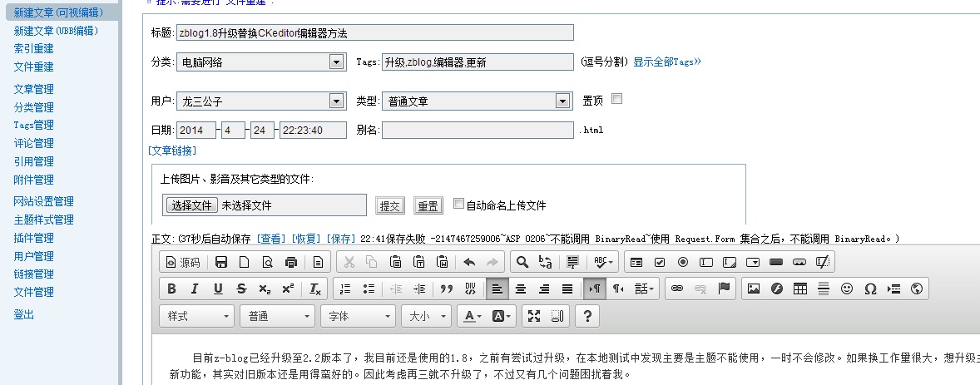Insert a bulleted list
The height and width of the screenshot is (385, 980).
(369, 289)
